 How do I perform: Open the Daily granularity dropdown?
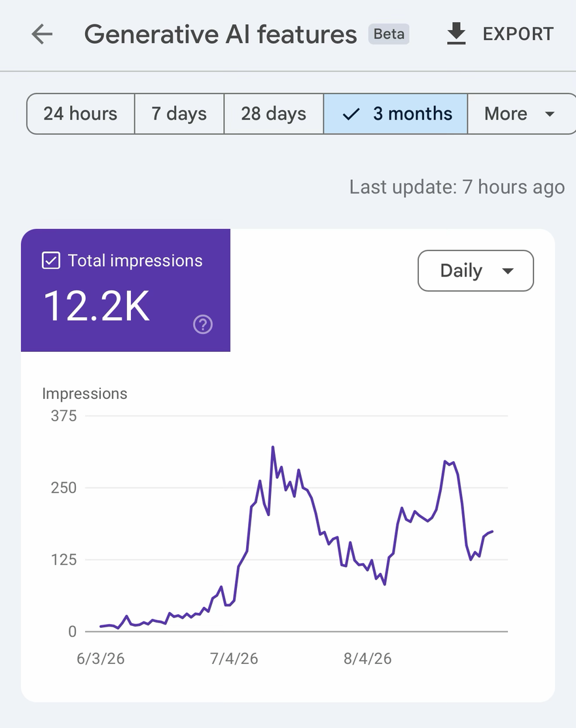pos(476,271)
